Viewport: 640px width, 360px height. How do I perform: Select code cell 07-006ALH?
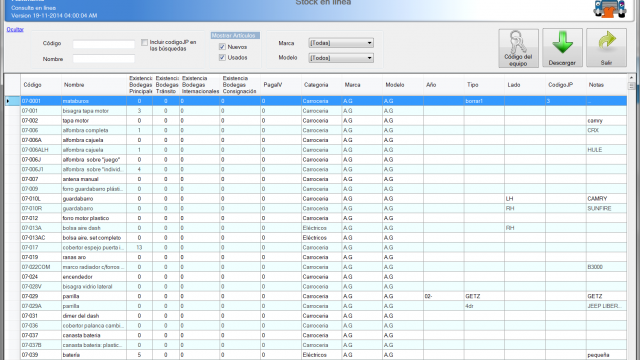coord(41,150)
